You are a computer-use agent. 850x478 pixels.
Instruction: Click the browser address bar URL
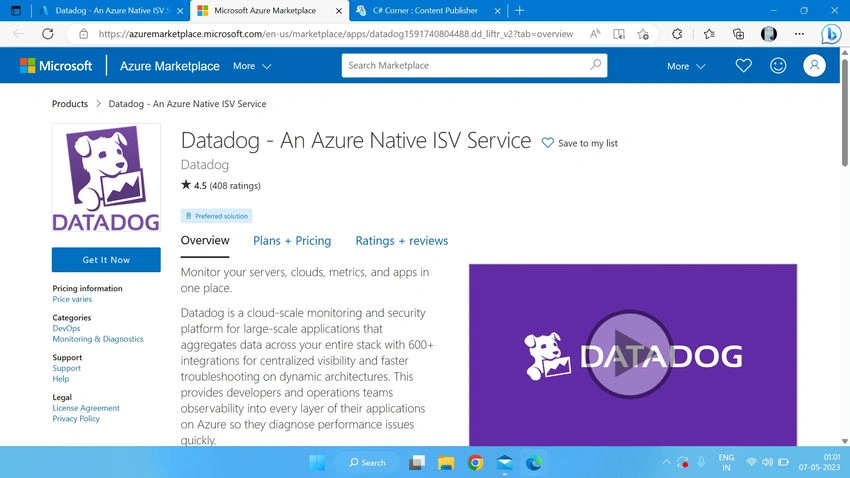pos(336,34)
